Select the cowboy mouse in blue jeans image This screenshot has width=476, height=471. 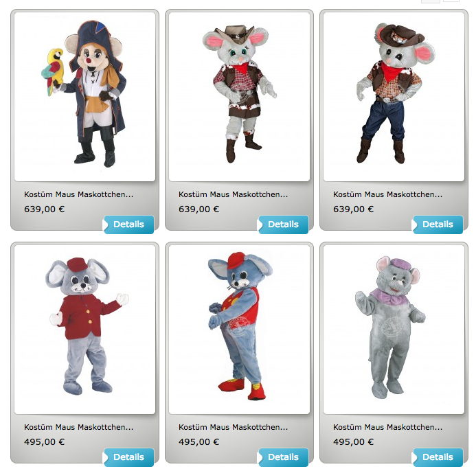tap(394, 97)
